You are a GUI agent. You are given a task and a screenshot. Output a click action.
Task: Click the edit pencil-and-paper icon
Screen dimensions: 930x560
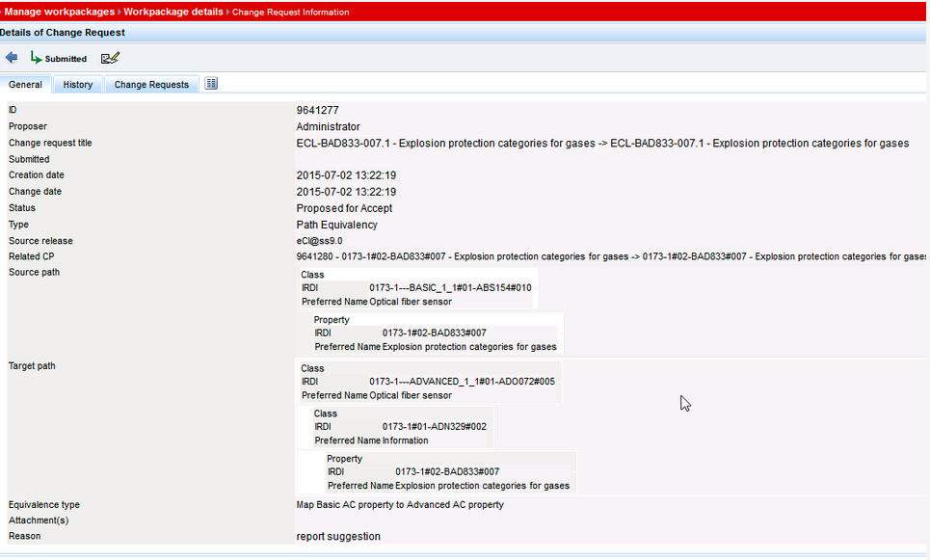tap(110, 58)
